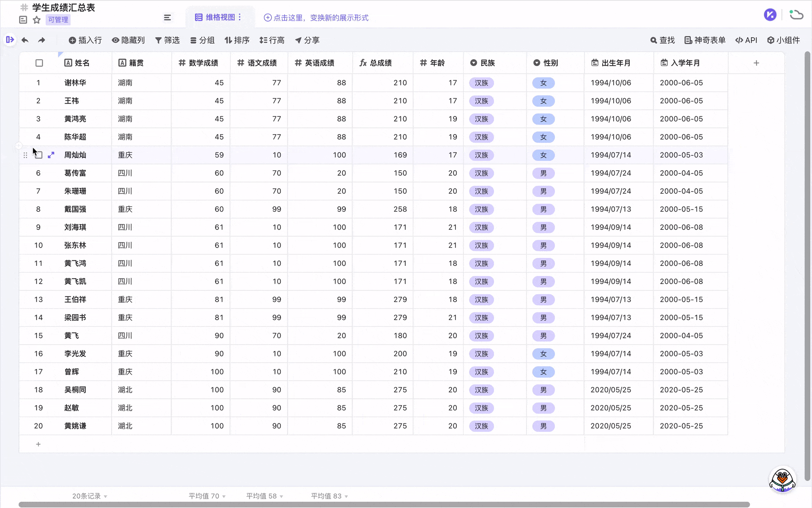Open the 分组 grouping options
812x508 pixels.
coord(203,40)
